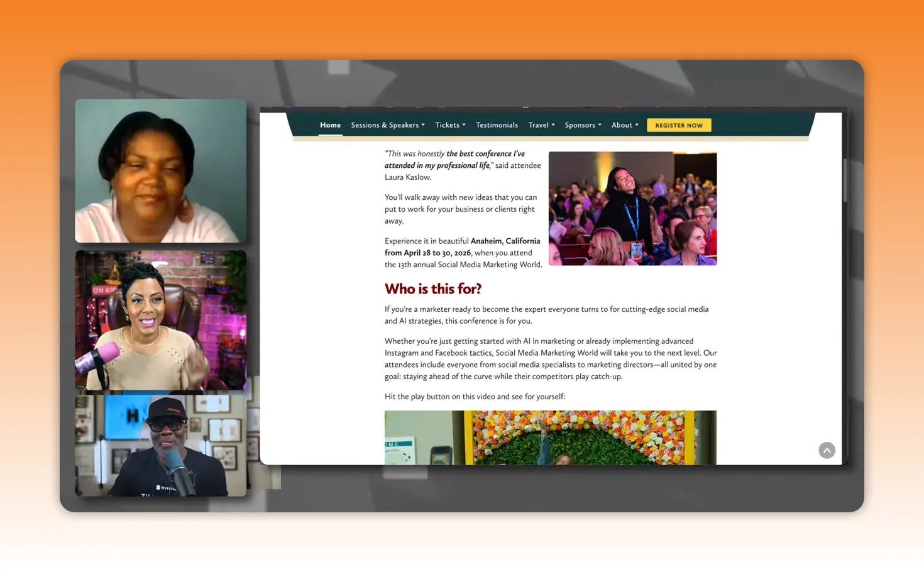The height and width of the screenshot is (572, 924).
Task: Click the attendee audience photo
Action: (x=632, y=208)
